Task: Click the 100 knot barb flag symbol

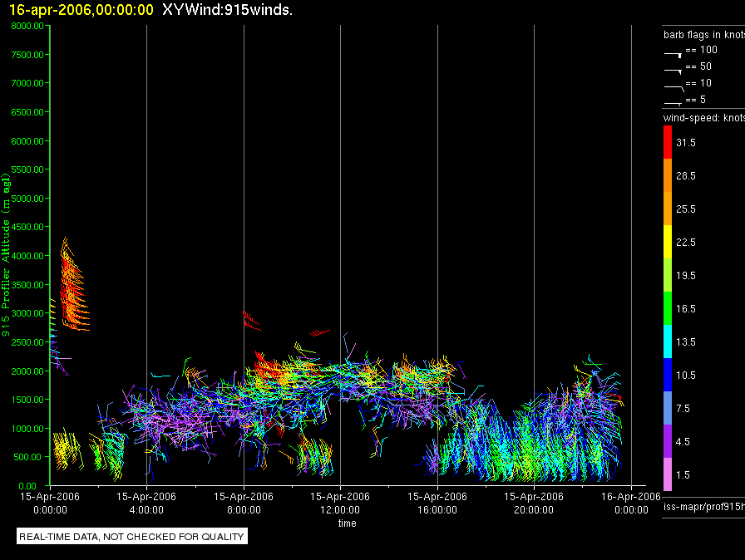Action: 673,55
